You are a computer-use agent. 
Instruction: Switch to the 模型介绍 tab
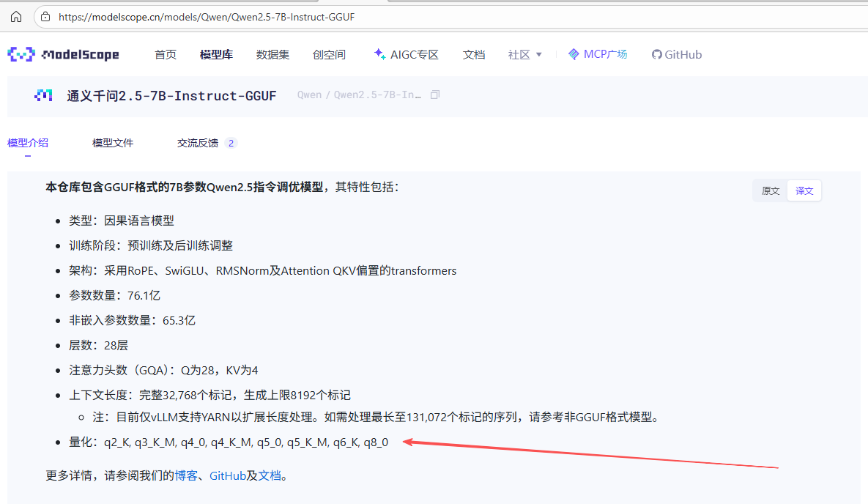[x=28, y=143]
